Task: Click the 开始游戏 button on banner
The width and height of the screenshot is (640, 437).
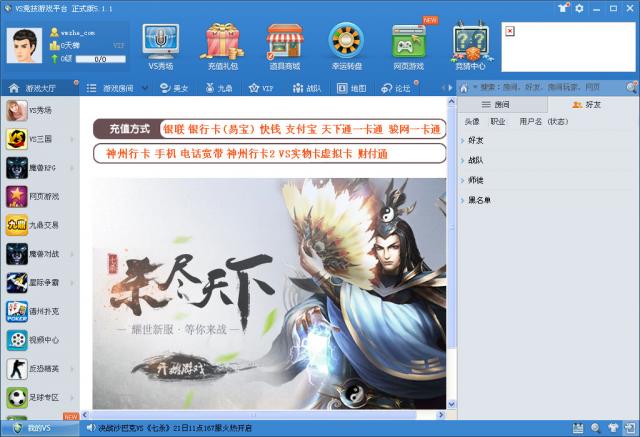Action: point(179,368)
